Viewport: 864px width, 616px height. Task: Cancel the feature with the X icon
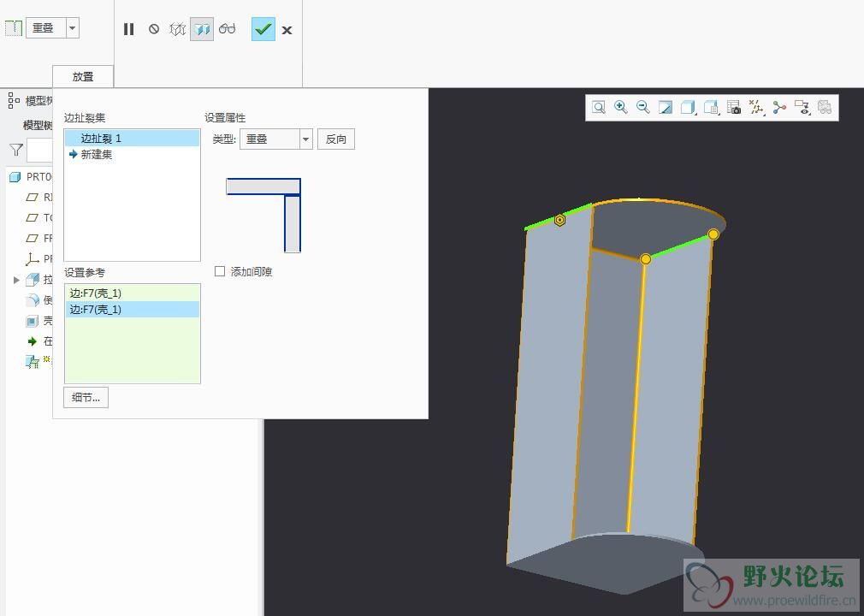[287, 30]
